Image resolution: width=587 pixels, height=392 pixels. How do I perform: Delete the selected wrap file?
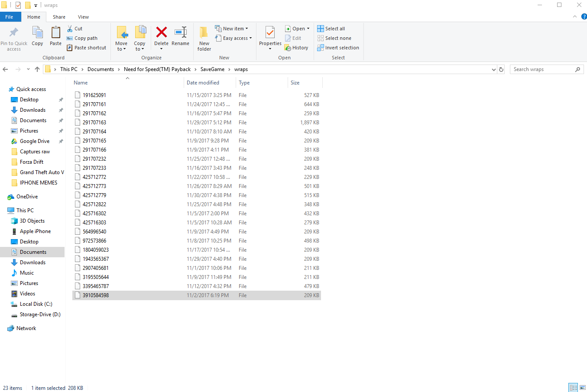tap(161, 37)
